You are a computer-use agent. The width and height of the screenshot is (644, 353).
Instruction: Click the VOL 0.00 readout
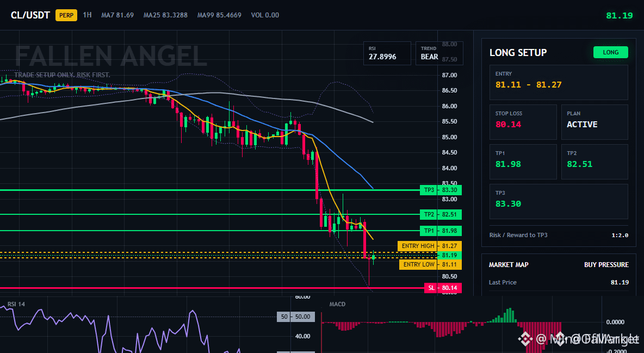265,15
